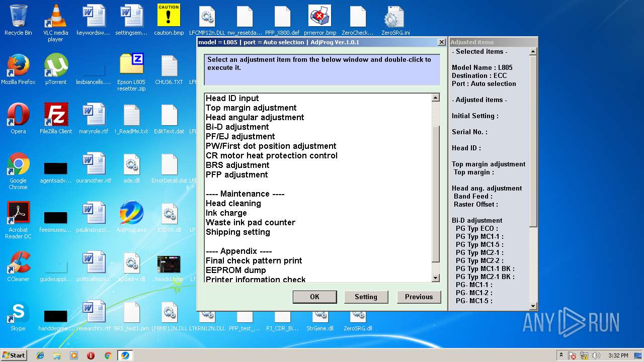Click Adjusted items panel scroll-up arrow

coord(533,51)
